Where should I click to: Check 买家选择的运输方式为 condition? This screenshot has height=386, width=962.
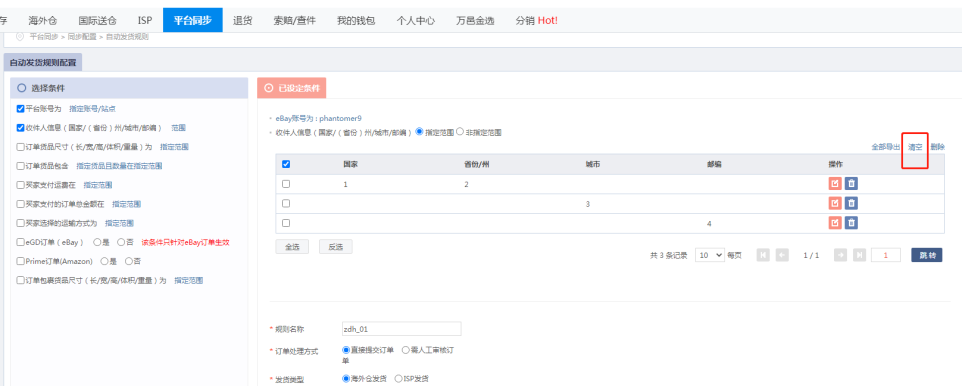pyautogui.click(x=20, y=223)
